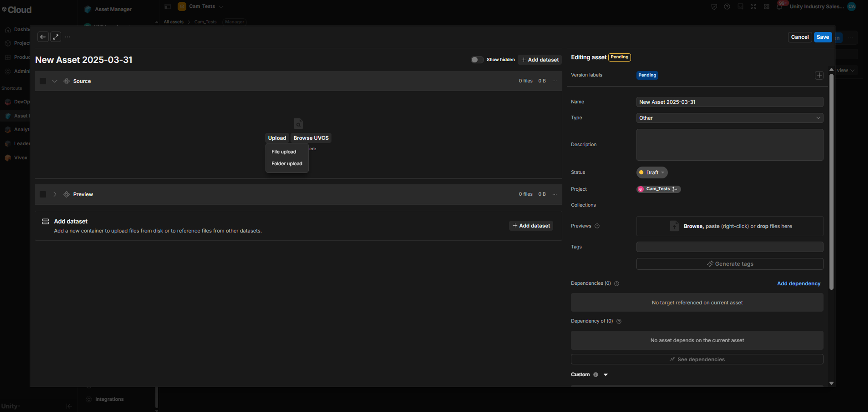Click the CA user avatar
Image resolution: width=868 pixels, height=412 pixels.
point(851,6)
